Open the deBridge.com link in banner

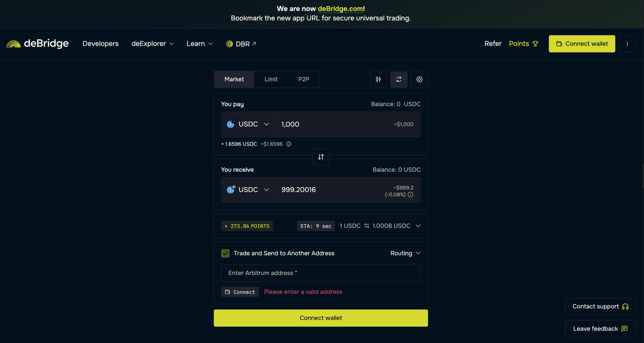click(x=340, y=9)
